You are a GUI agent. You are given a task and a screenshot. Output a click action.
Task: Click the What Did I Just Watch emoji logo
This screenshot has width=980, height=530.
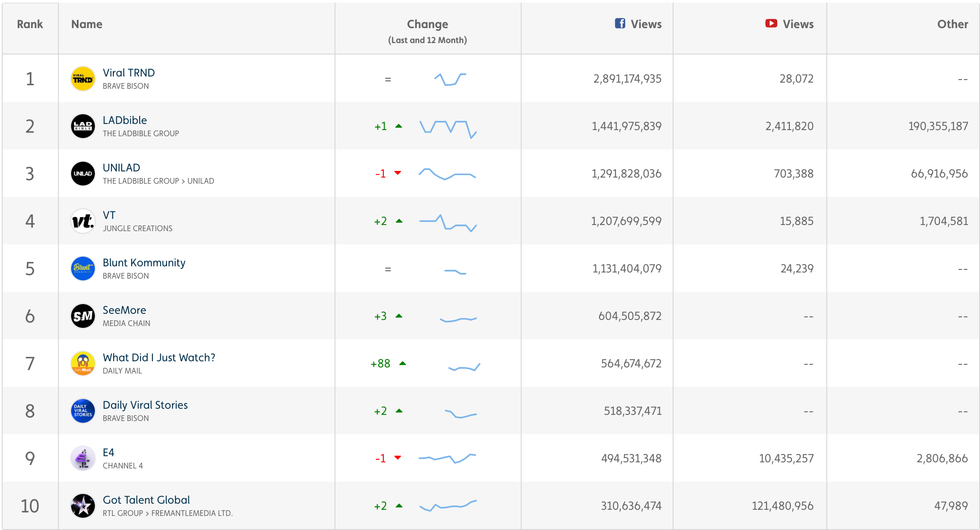83,363
